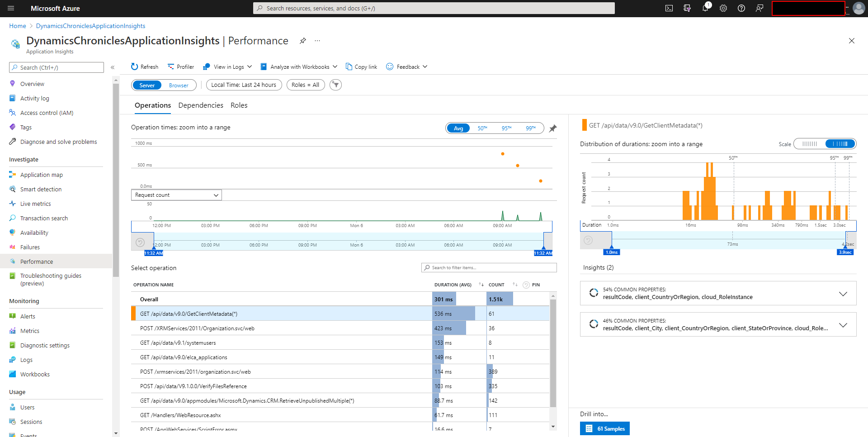Image resolution: width=868 pixels, height=437 pixels.
Task: Open the Workbooks section
Action: point(35,374)
